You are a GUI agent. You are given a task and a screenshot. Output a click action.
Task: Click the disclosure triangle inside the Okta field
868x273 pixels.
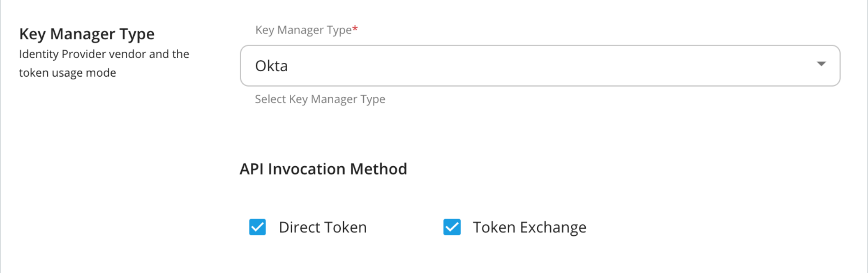click(820, 64)
